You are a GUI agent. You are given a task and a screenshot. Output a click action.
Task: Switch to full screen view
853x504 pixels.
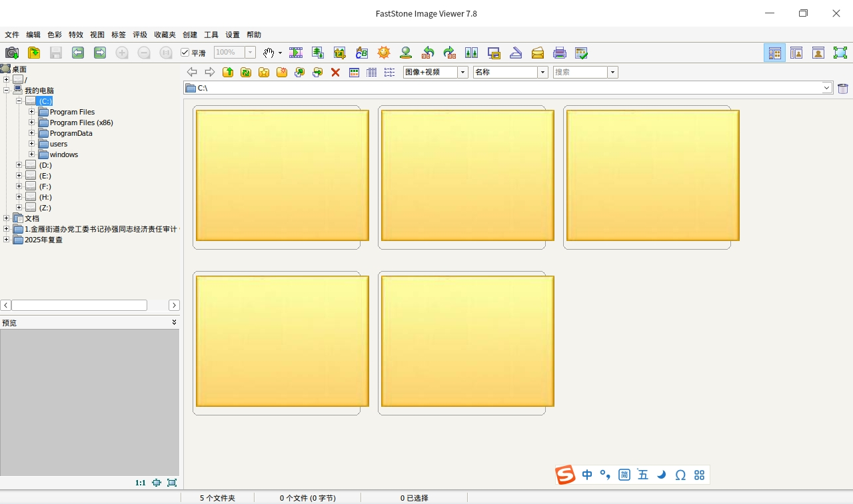(840, 53)
